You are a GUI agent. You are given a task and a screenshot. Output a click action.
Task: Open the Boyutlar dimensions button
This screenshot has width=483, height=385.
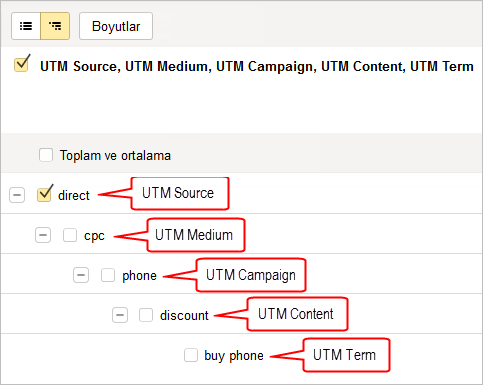(116, 26)
